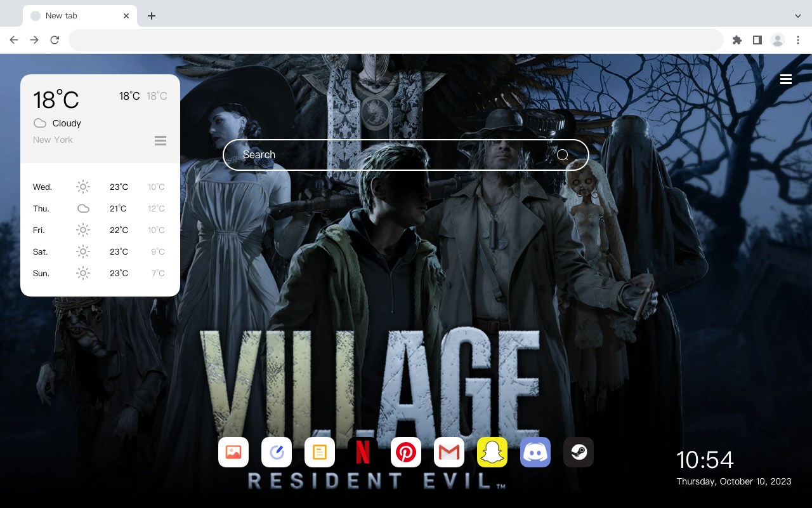Click the large 18°C current temperature
Screen dimensions: 812x508
(56, 100)
